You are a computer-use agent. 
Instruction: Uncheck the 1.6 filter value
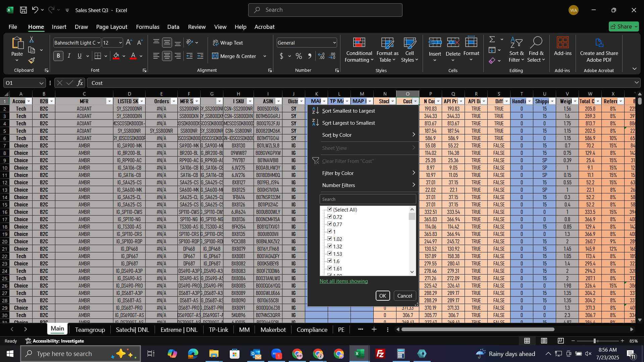330,261
